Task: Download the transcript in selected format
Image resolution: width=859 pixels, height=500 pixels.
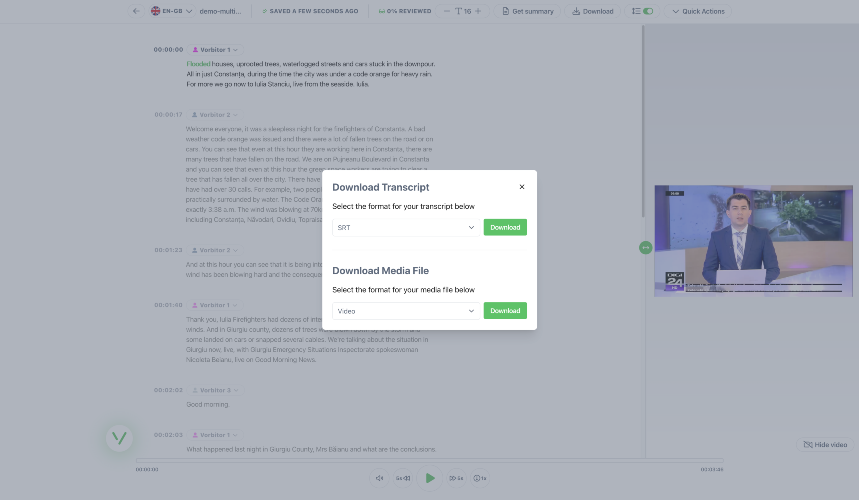Action: 505,227
